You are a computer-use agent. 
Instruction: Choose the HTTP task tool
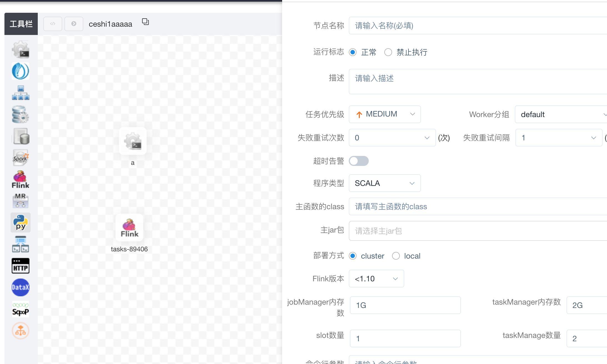coord(21,266)
